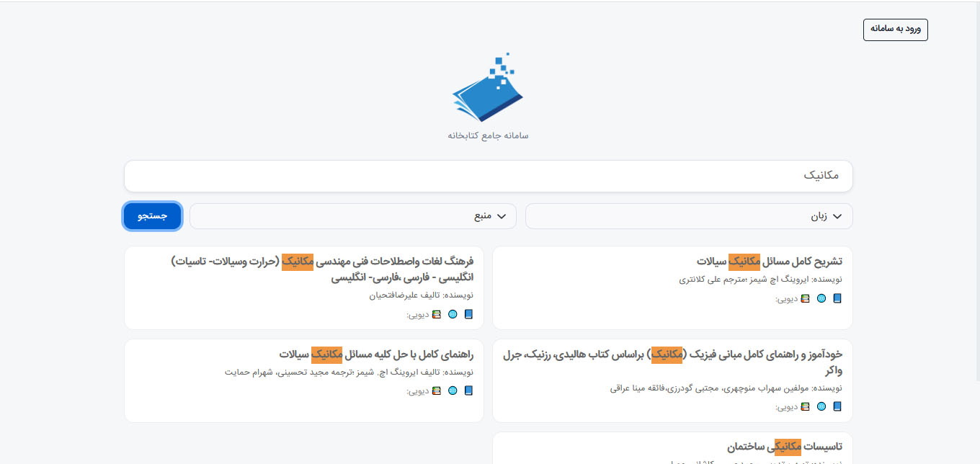Click blue book icon in فرهنگ لغات card
The height and width of the screenshot is (464, 980).
coord(468,314)
